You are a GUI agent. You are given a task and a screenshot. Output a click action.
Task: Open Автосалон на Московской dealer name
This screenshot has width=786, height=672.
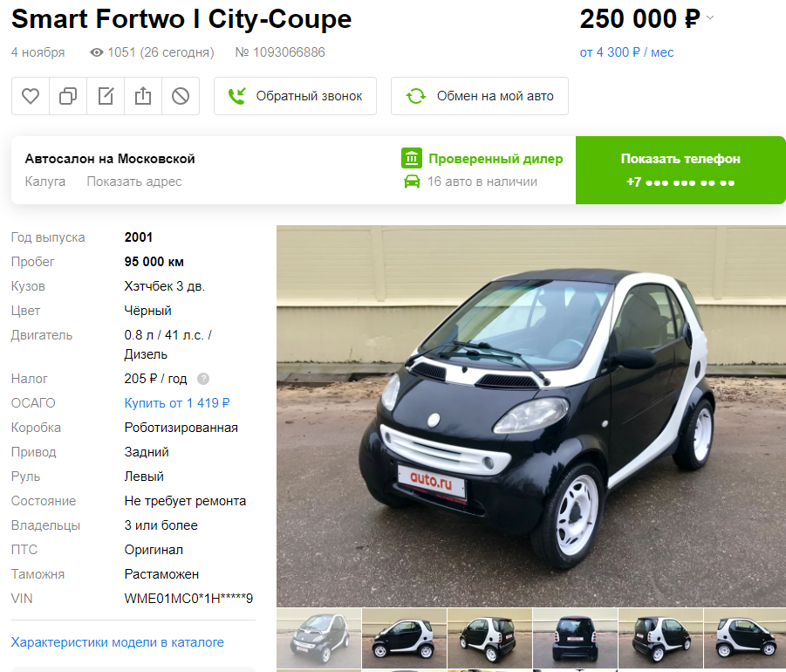[110, 159]
